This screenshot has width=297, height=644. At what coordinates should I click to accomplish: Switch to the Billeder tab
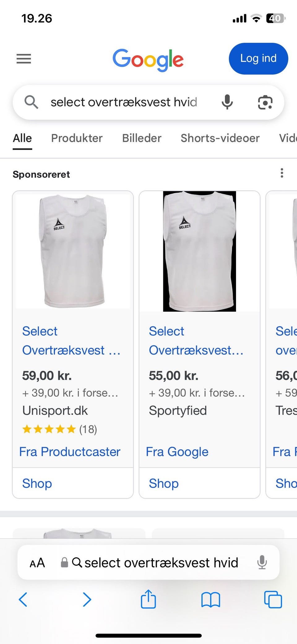(x=142, y=138)
